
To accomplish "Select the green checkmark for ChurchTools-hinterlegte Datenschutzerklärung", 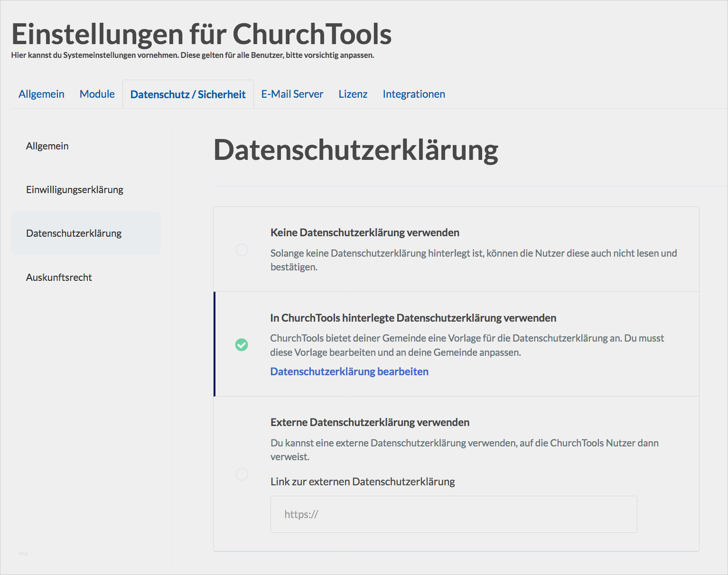I will (242, 345).
